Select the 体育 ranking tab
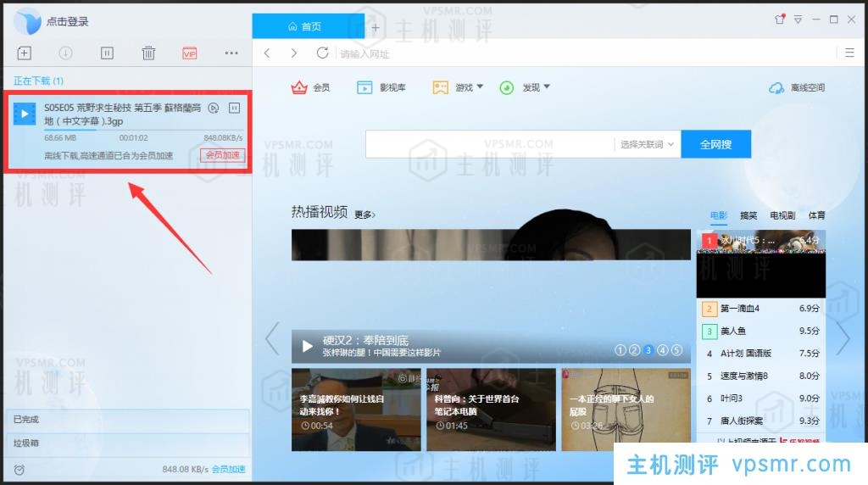The image size is (868, 485). 816,215
